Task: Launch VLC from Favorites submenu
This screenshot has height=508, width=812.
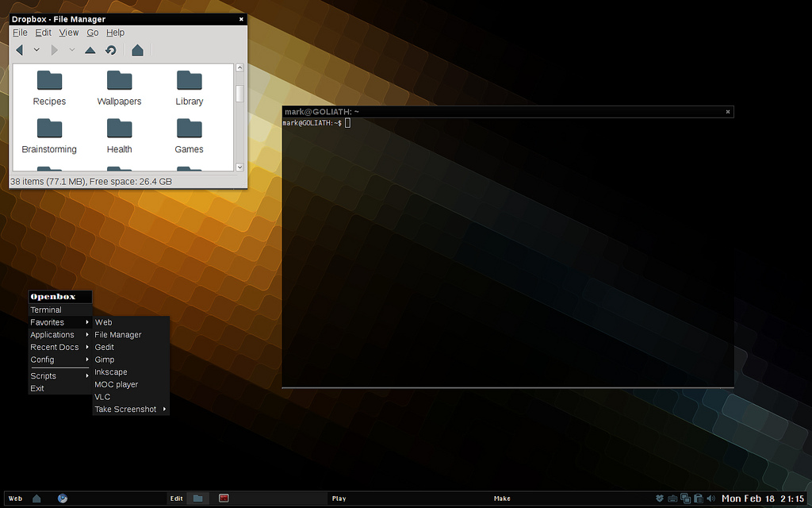Action: point(131,397)
